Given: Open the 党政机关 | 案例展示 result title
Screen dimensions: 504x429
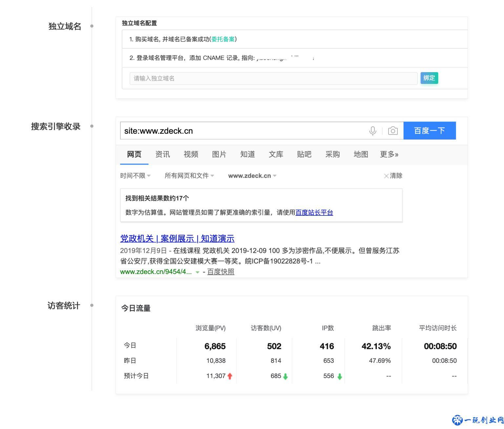Looking at the screenshot, I should [x=177, y=238].
